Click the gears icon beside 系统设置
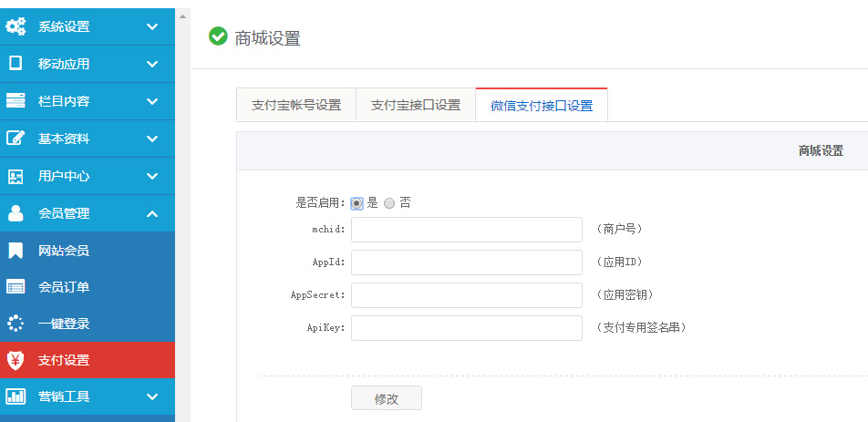This screenshot has width=868, height=422. pyautogui.click(x=15, y=26)
